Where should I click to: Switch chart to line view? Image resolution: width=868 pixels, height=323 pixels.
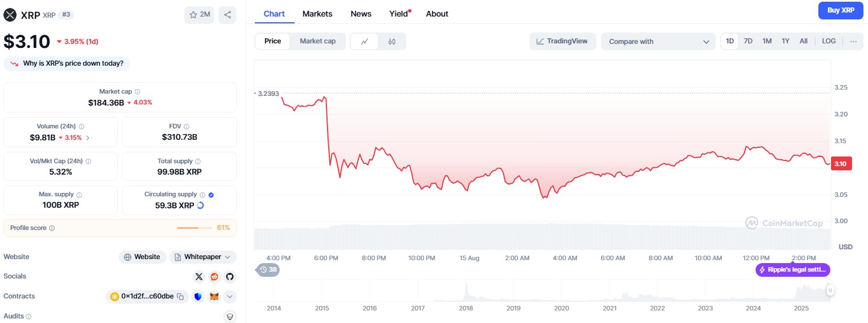coord(364,42)
